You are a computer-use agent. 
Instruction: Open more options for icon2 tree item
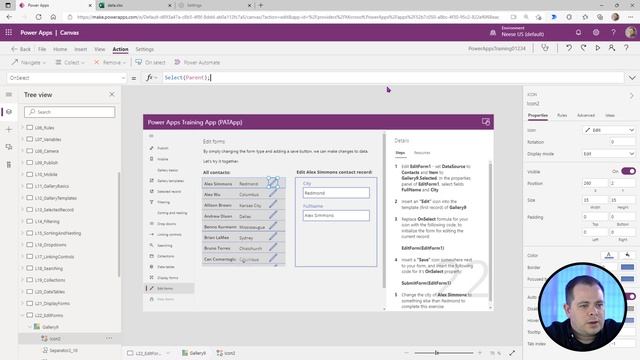(x=109, y=338)
